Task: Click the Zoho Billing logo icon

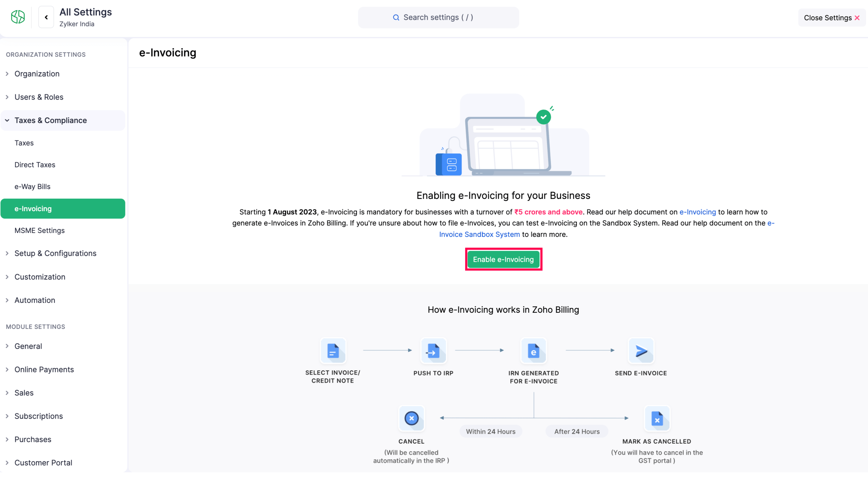Action: click(18, 17)
